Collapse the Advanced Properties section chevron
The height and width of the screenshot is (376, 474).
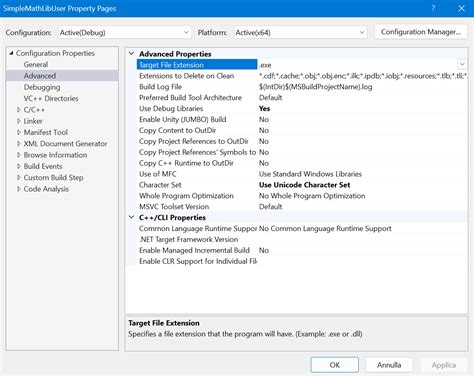click(132, 54)
